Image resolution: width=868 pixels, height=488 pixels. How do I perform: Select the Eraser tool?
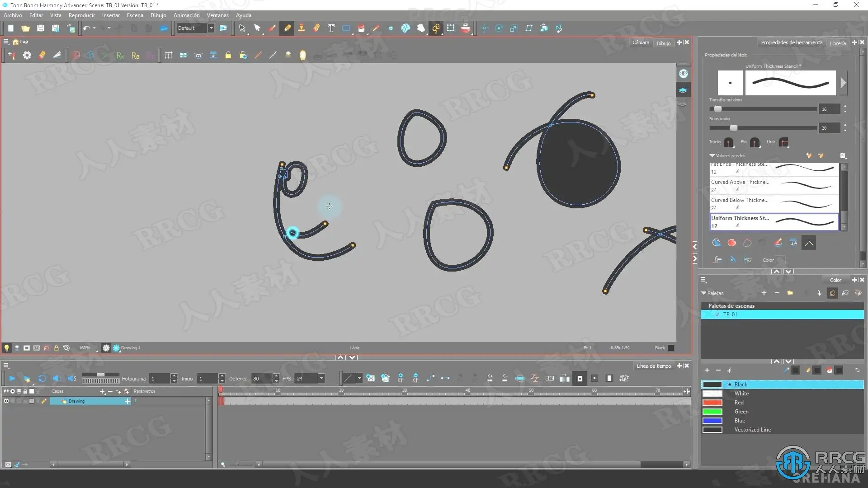point(316,28)
